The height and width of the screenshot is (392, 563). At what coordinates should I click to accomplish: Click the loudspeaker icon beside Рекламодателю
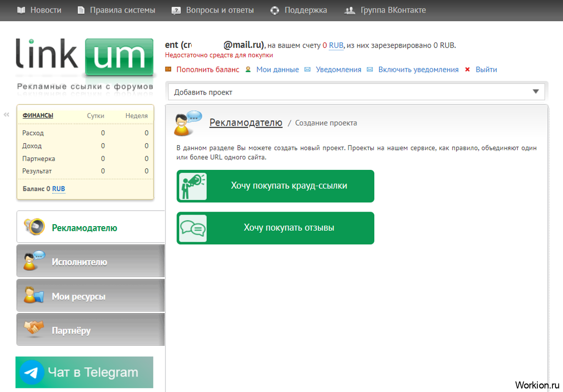tap(35, 226)
